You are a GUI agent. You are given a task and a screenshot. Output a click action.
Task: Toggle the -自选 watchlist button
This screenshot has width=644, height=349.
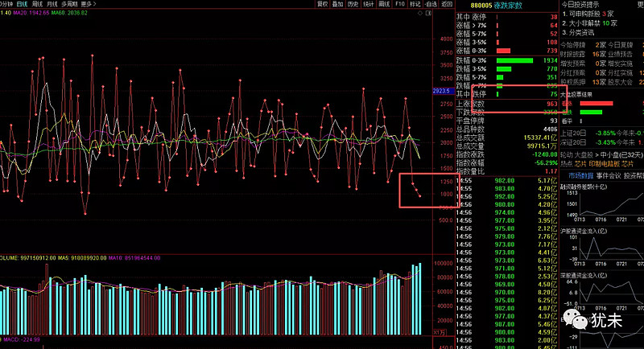point(431,4)
